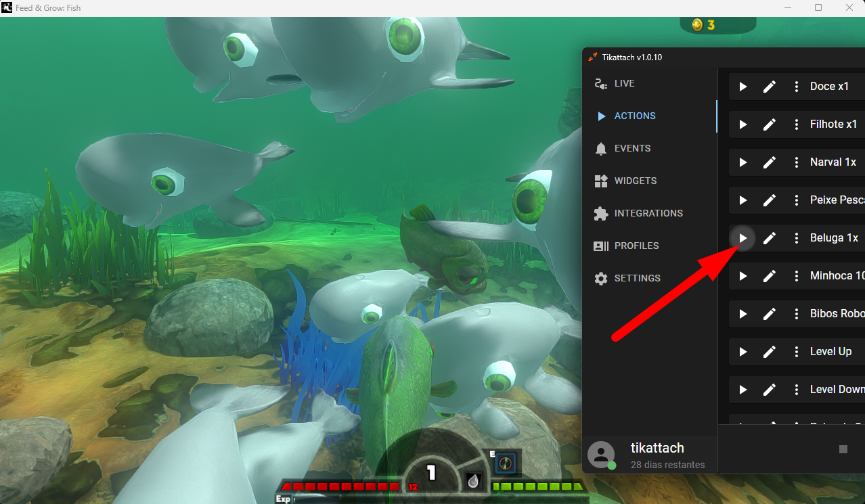Edit the Peixe Pesca action

pyautogui.click(x=770, y=200)
